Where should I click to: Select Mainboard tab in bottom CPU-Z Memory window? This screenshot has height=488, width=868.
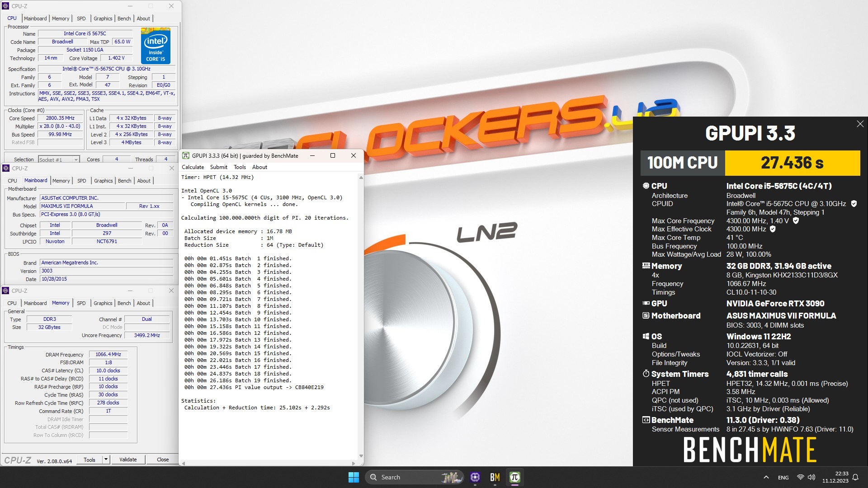pyautogui.click(x=35, y=303)
